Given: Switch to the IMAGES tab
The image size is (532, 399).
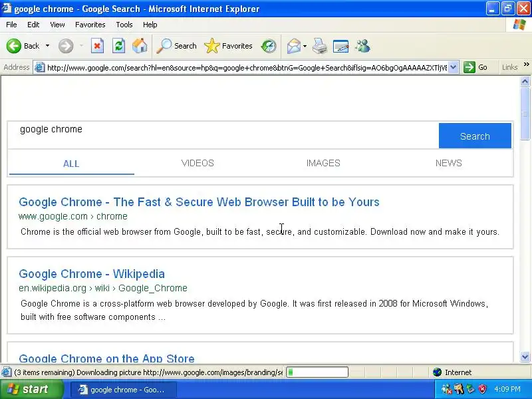Looking at the screenshot, I should click(323, 163).
